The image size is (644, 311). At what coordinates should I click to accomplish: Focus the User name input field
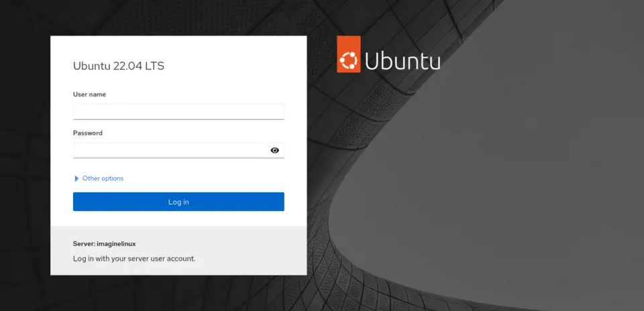tap(178, 112)
